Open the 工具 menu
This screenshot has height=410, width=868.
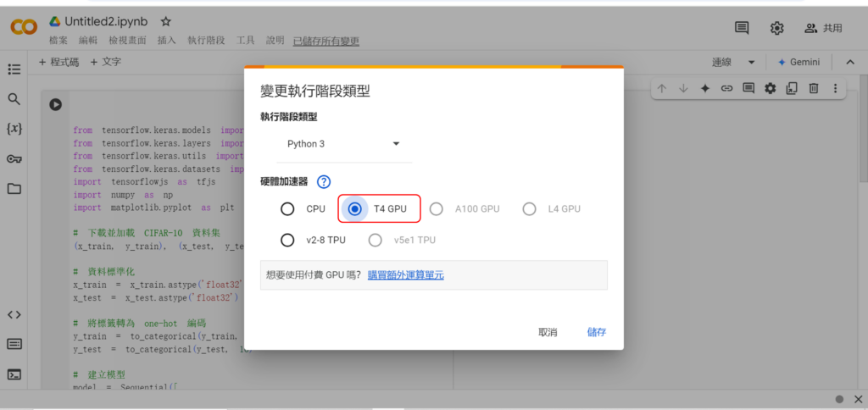[x=246, y=41]
